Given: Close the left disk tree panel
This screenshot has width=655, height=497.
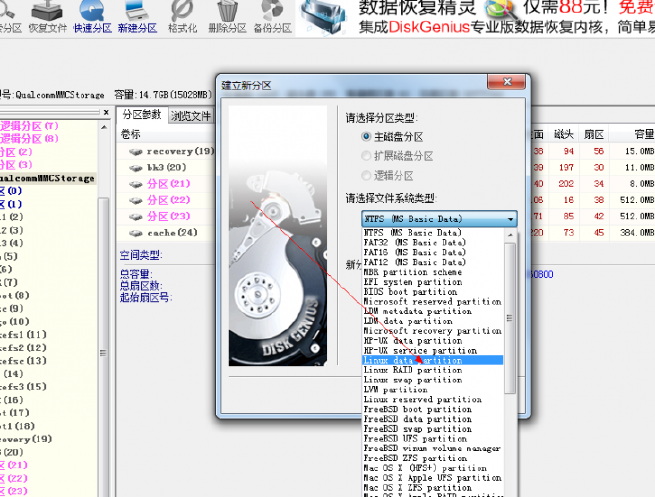Looking at the screenshot, I should click(x=106, y=112).
